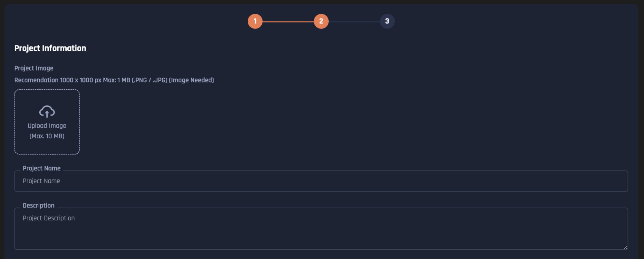The image size is (644, 259).
Task: Select the "Project Information" heading
Action: point(50,48)
